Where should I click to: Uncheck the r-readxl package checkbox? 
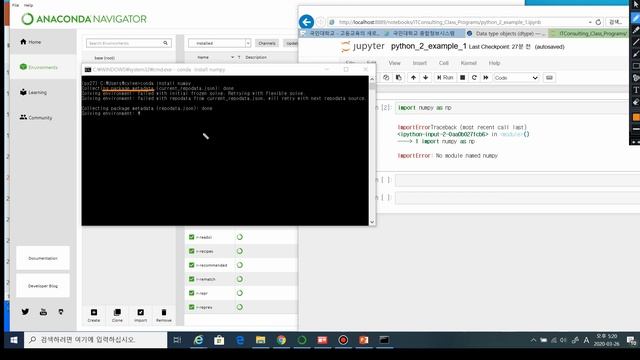click(x=191, y=237)
